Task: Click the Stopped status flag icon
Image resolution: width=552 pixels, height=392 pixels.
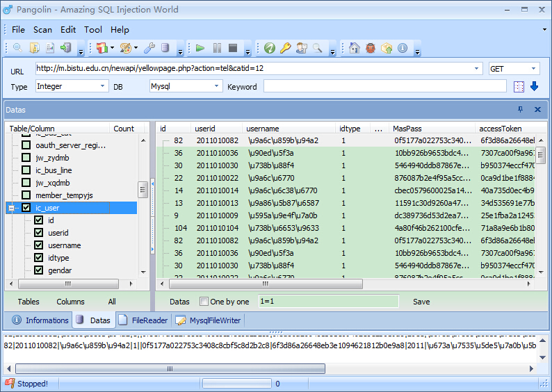Action: pyautogui.click(x=10, y=383)
